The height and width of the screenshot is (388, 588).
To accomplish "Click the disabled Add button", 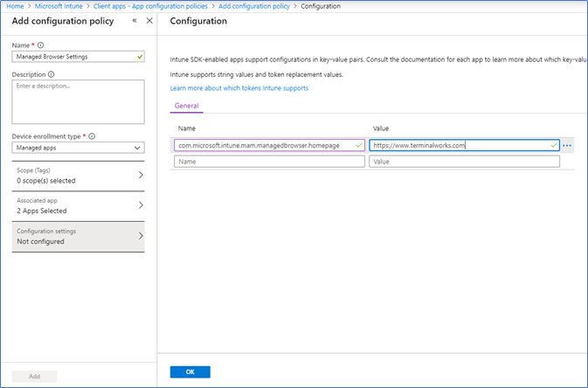I will click(34, 376).
